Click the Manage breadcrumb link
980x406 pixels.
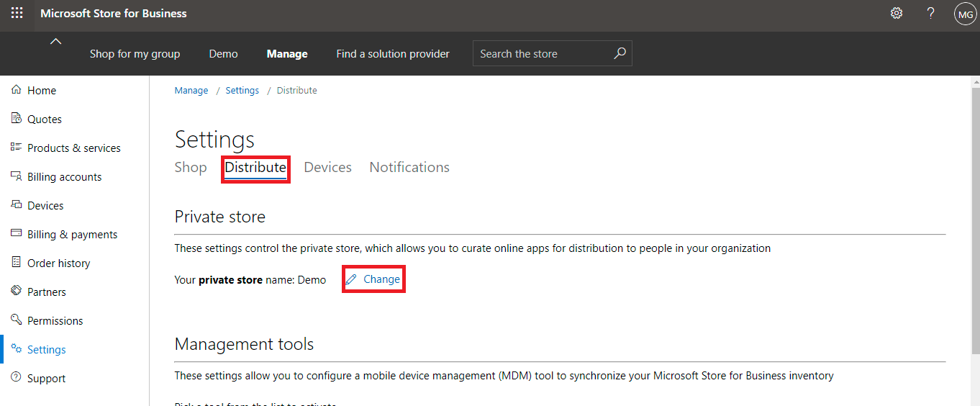(191, 91)
